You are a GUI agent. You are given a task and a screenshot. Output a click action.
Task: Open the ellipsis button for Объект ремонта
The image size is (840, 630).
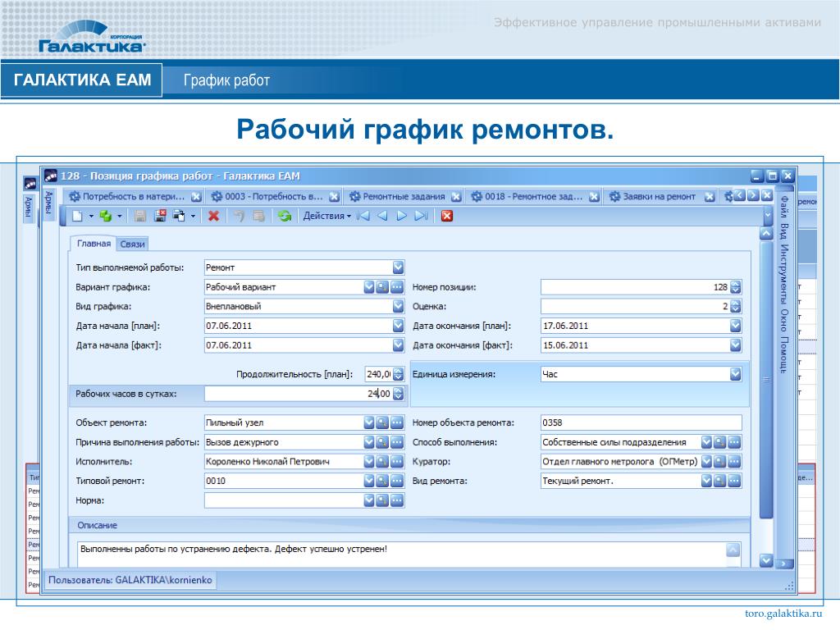point(397,422)
